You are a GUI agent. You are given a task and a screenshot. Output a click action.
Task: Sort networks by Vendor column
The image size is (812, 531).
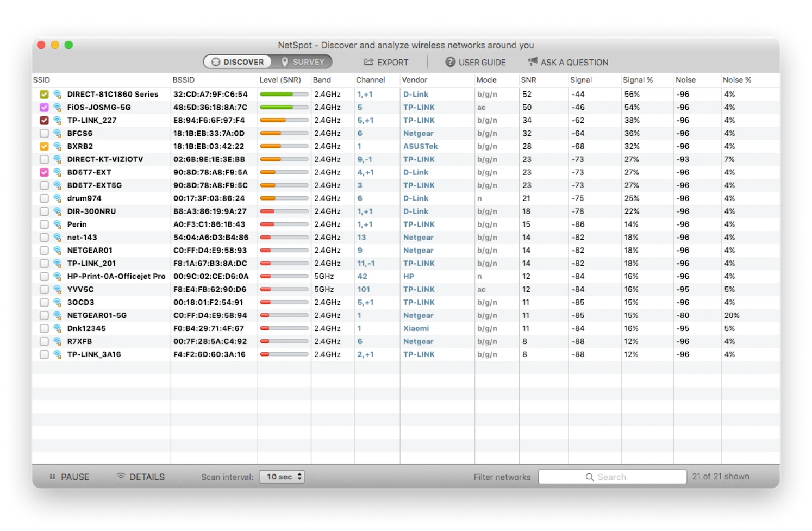pos(415,80)
